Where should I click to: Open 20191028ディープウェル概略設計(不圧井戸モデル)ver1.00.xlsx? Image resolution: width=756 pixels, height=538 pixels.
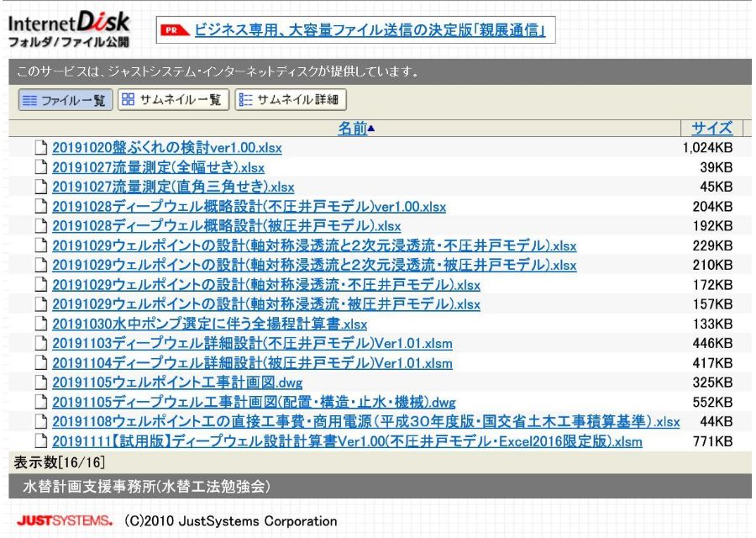tap(249, 207)
